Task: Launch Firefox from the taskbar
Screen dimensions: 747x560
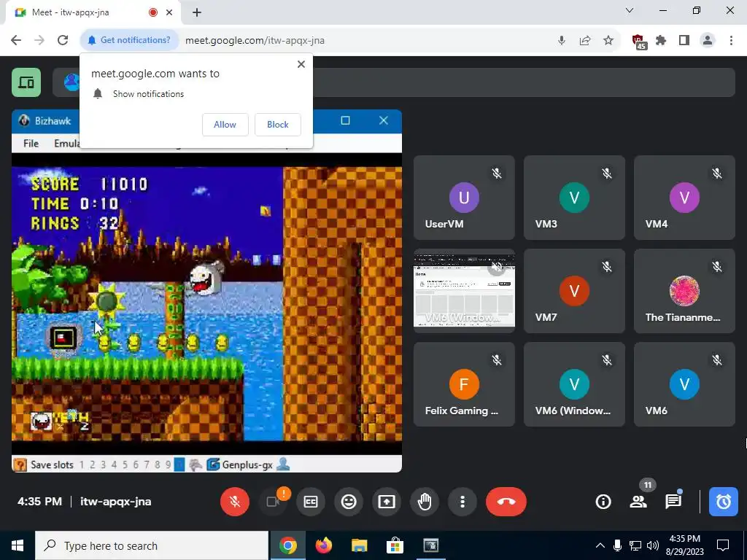Action: 323,545
